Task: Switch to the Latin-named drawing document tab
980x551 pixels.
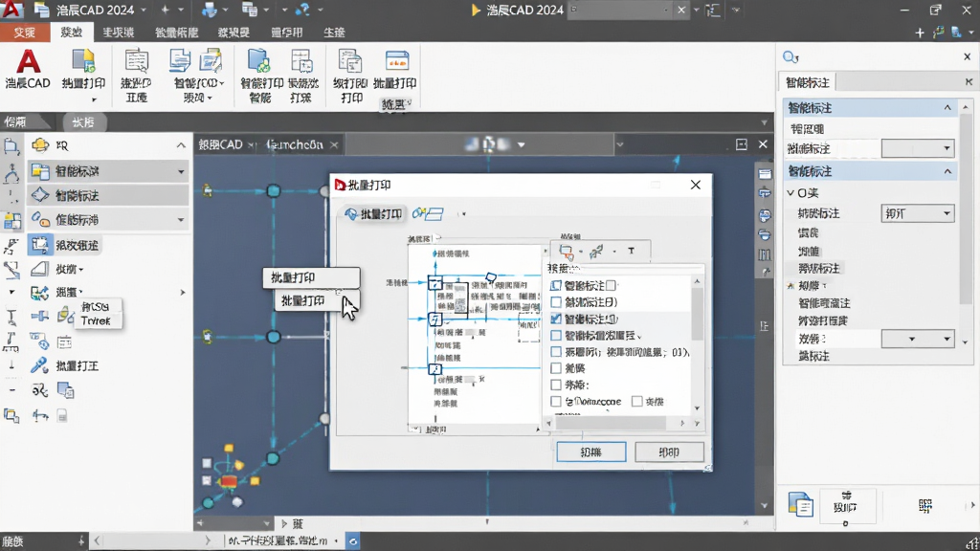Action: pyautogui.click(x=295, y=144)
